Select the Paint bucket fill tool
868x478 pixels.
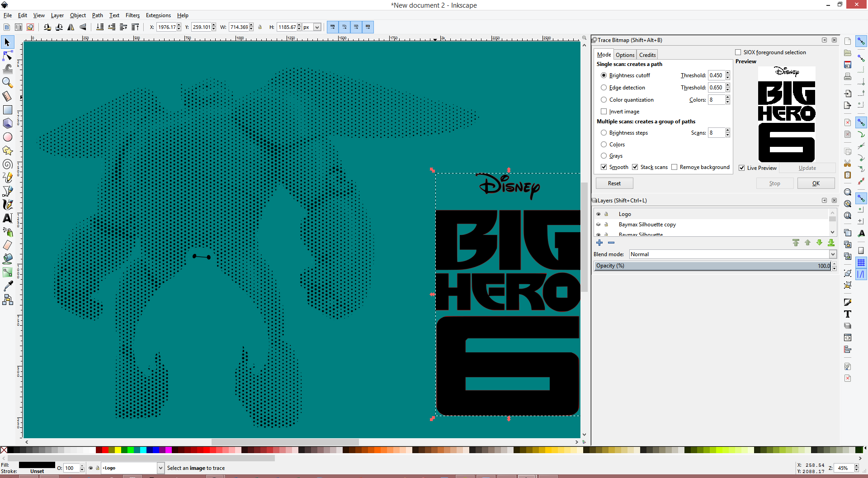point(8,259)
